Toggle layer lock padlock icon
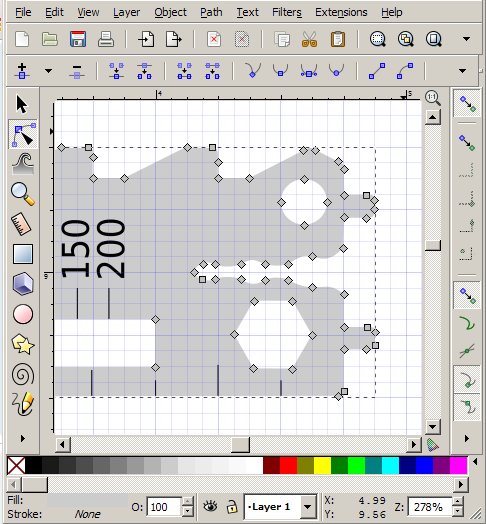 pos(232,506)
